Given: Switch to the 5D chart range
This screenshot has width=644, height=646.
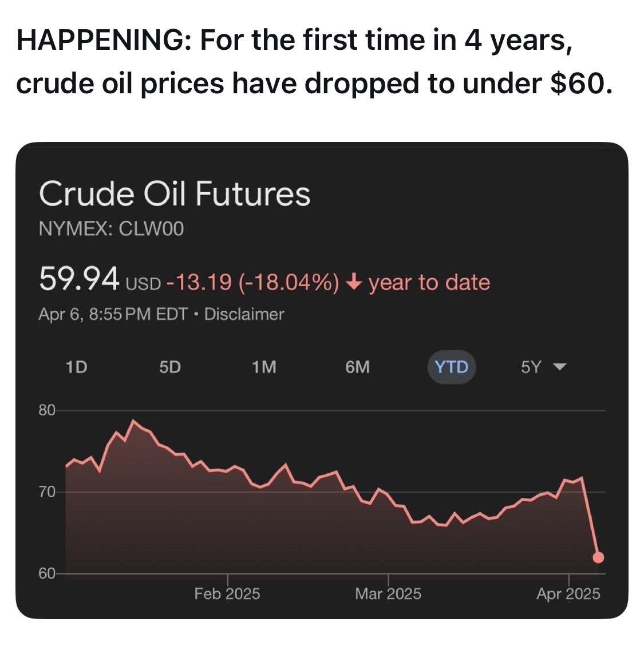Looking at the screenshot, I should coord(170,367).
